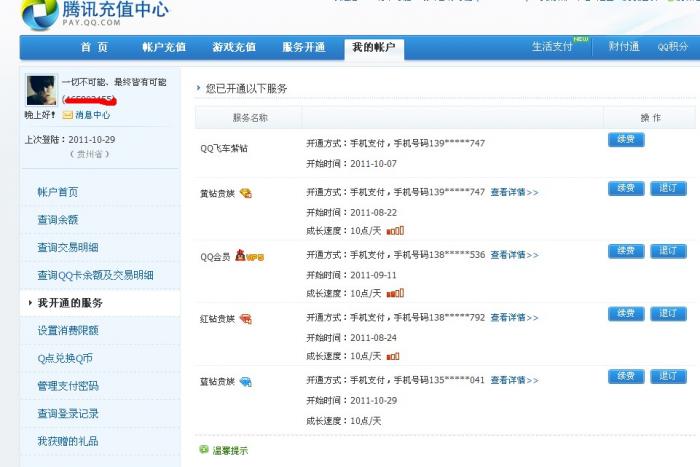Open 查看详情 for 黄钻贵族
700x467 pixels.
514,192
